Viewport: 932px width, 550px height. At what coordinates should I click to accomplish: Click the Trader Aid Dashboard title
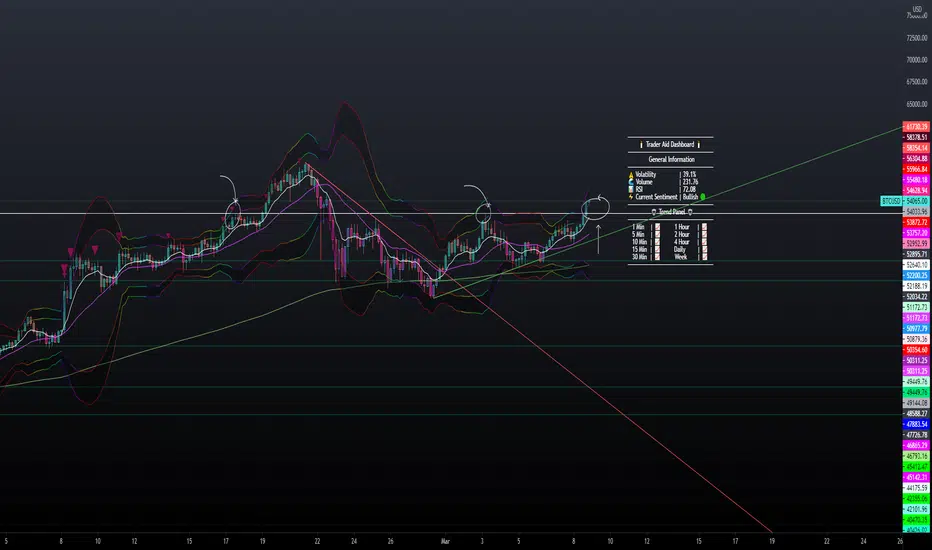tap(670, 144)
